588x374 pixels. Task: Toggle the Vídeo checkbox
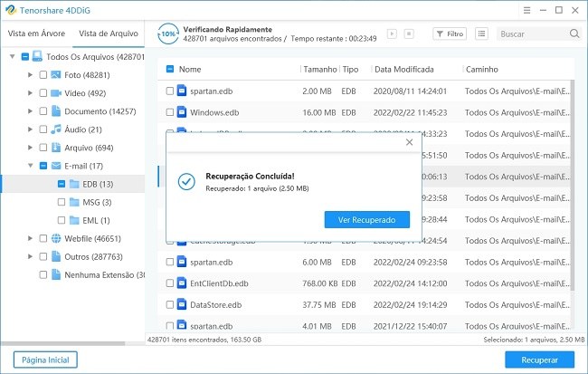click(43, 92)
